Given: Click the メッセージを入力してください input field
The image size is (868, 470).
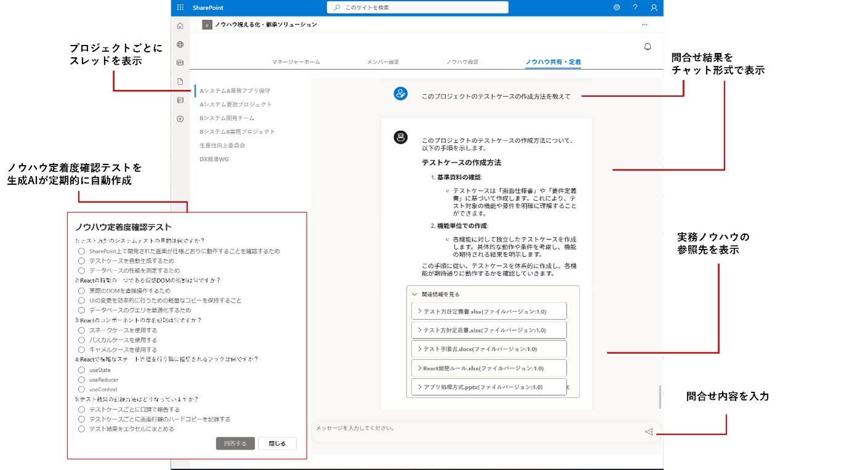Looking at the screenshot, I should (474, 431).
